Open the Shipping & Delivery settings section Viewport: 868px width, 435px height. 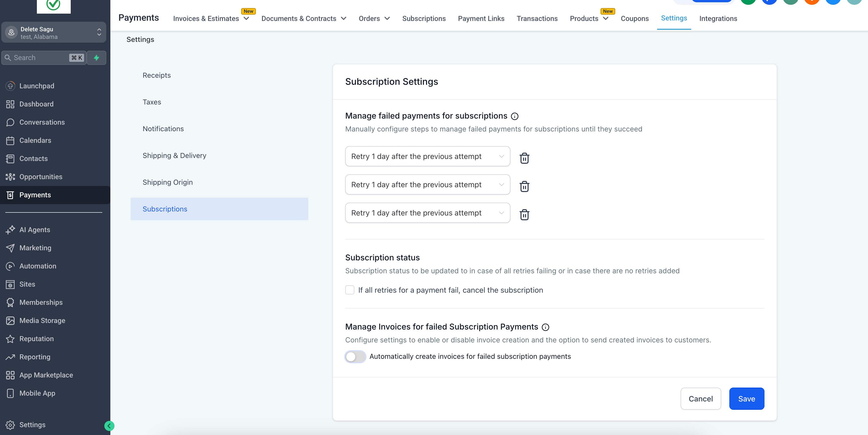174,155
